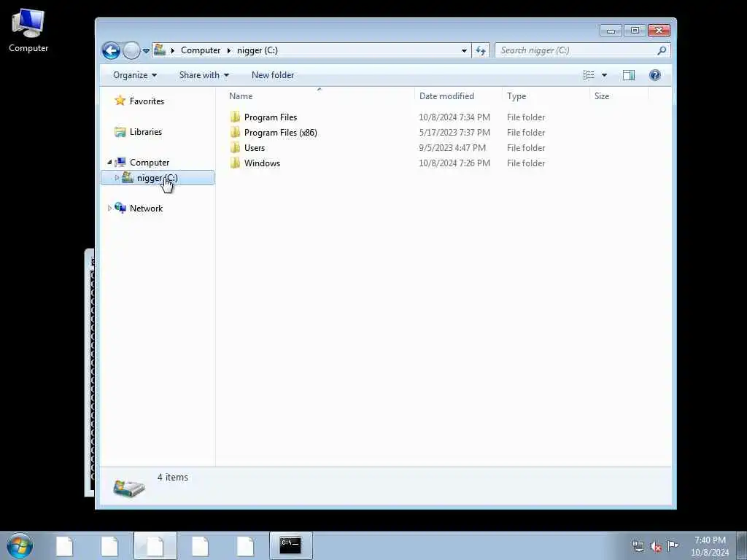Click the date 9/5/2023 4:47 PM
This screenshot has height=560, width=747.
pyautogui.click(x=452, y=147)
